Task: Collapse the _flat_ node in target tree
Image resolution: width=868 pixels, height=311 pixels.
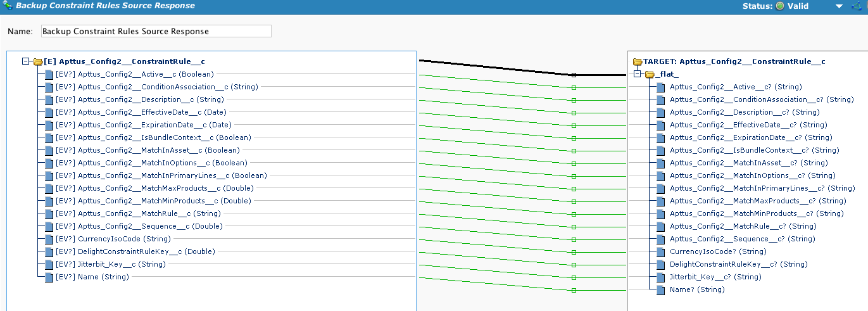Action: pos(638,75)
